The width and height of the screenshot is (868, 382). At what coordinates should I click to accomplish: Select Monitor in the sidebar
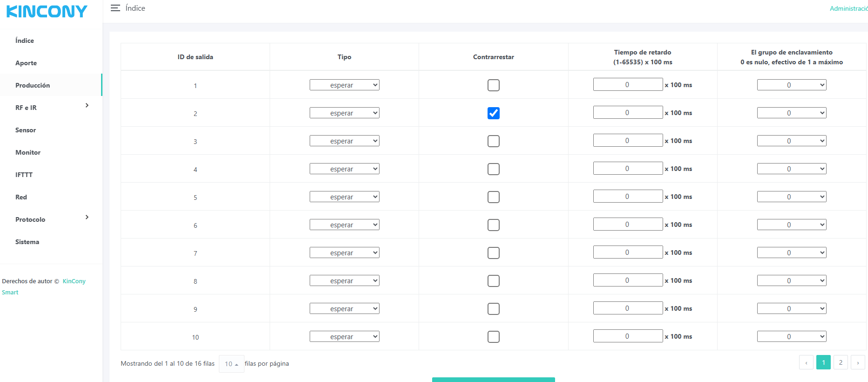tap(28, 152)
